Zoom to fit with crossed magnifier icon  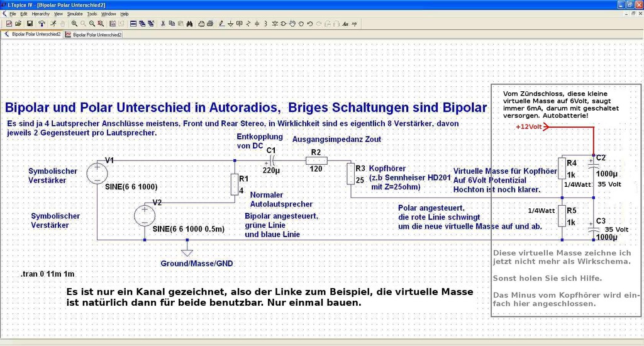click(x=101, y=24)
